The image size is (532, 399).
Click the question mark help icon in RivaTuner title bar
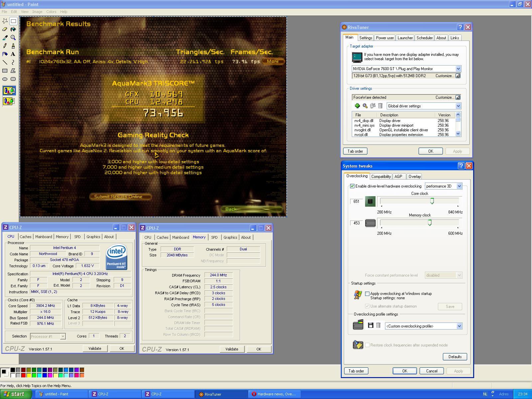coord(460,27)
